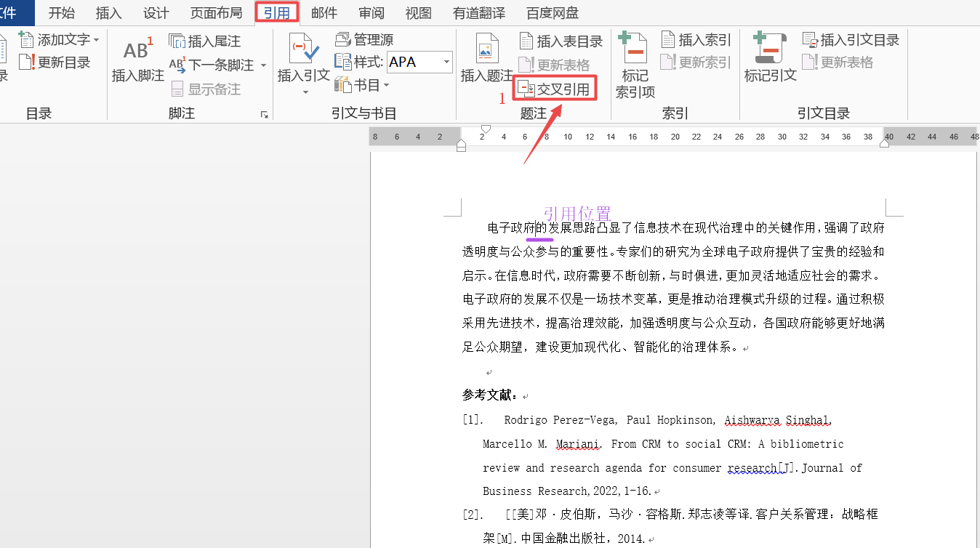Click 插入引文目录 insert table of authorities
Viewport: 980px width, 548px height.
[851, 39]
